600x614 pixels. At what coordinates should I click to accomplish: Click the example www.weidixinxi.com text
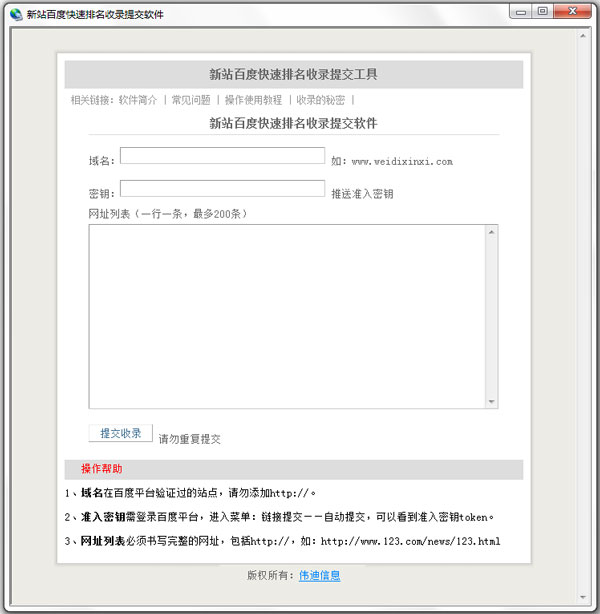pyautogui.click(x=402, y=161)
